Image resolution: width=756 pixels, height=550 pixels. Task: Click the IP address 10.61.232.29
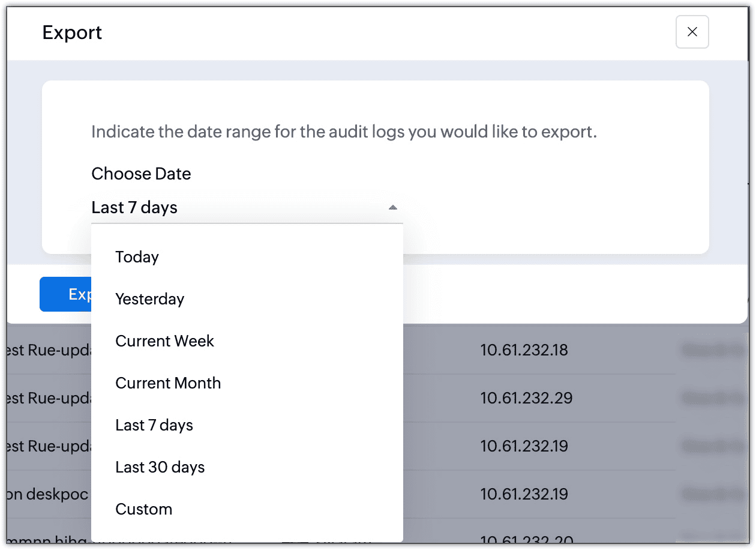coord(526,398)
